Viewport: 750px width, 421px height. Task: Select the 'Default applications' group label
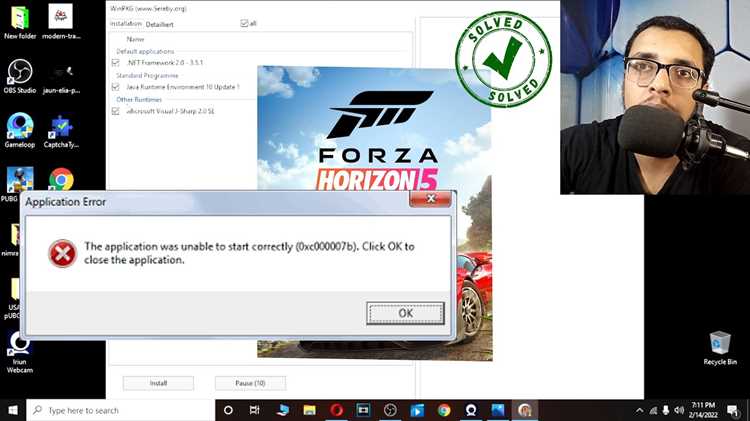(145, 51)
